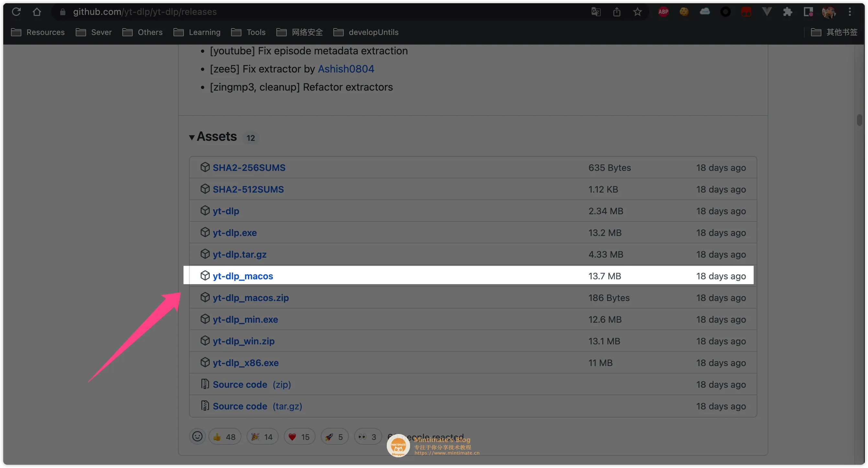Open the Chrome three-dot menu
The image size is (868, 468).
pos(850,12)
